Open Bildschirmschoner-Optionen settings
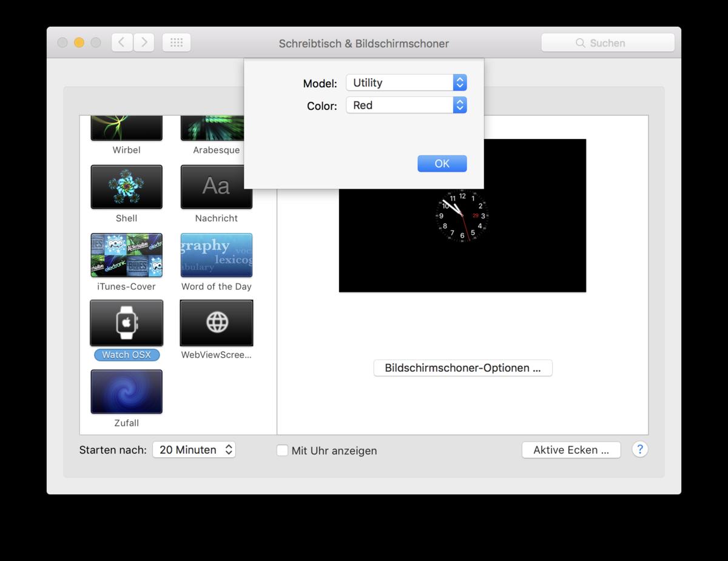 463,368
